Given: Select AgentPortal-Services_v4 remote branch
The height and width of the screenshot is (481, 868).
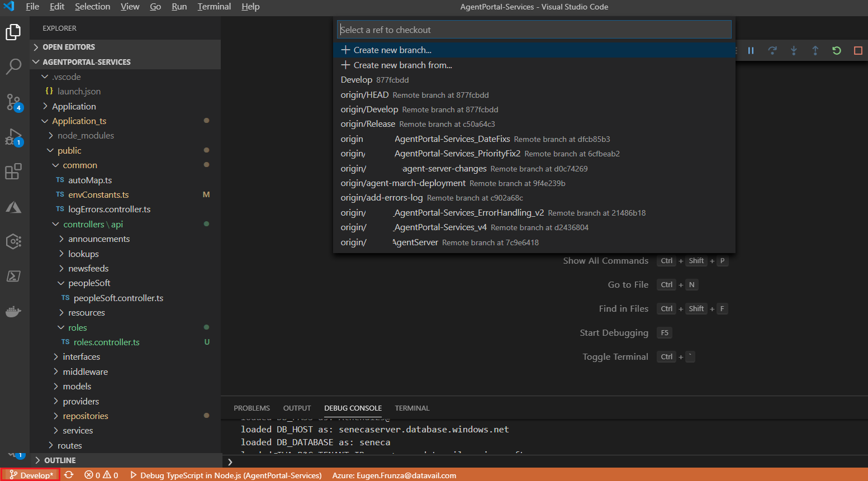Looking at the screenshot, I should [x=534, y=227].
